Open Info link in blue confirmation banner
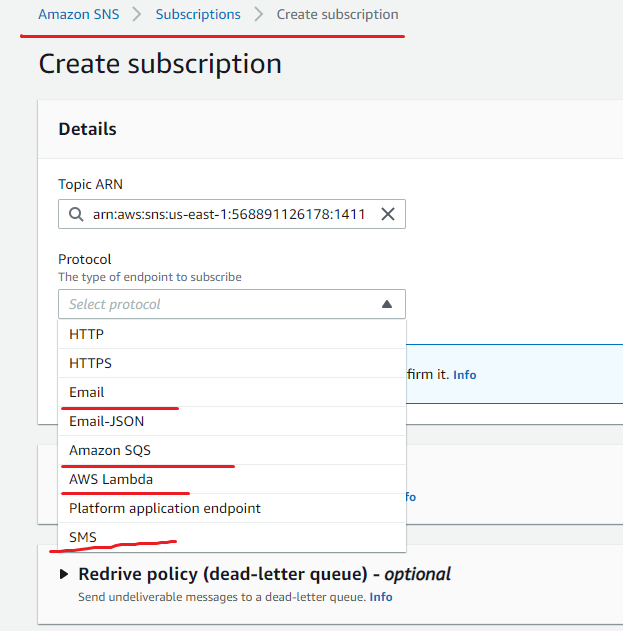 pos(464,375)
